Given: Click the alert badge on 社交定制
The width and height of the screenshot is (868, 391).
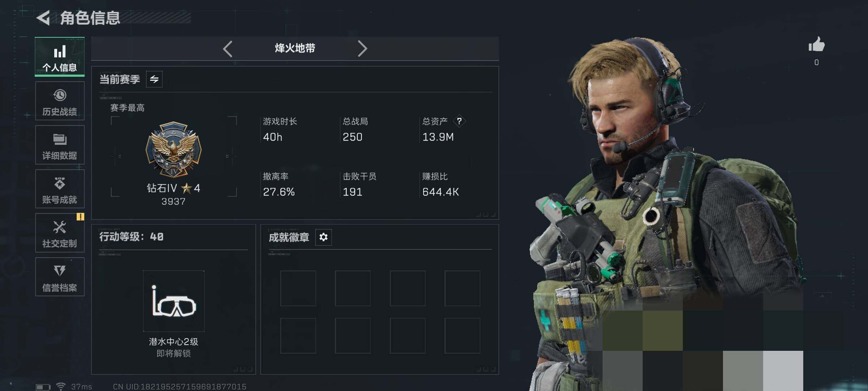Looking at the screenshot, I should 80,217.
